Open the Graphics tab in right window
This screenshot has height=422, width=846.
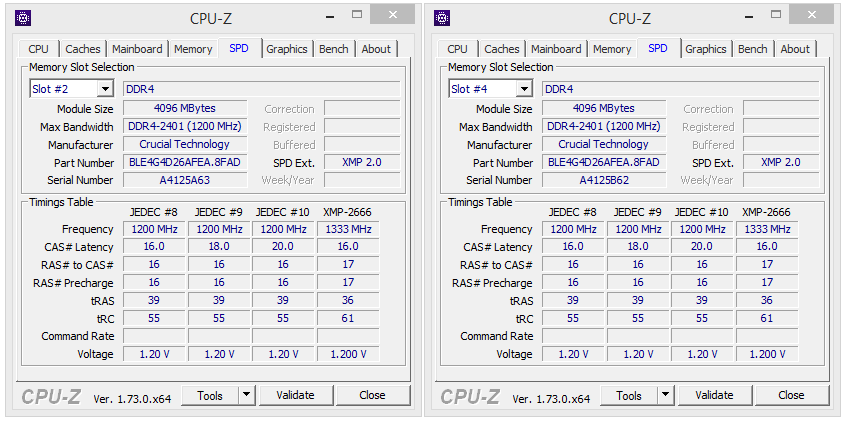pyautogui.click(x=706, y=49)
